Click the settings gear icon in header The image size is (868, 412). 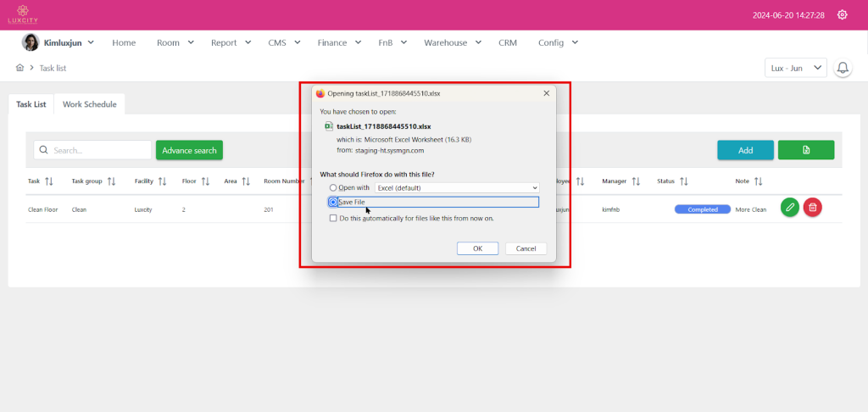[x=842, y=14]
